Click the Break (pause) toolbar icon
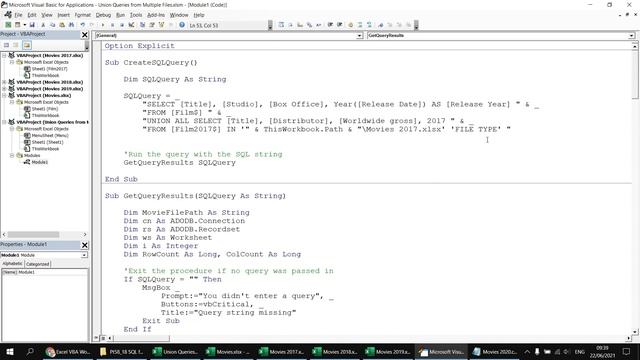The height and width of the screenshot is (360, 640). click(x=112, y=25)
